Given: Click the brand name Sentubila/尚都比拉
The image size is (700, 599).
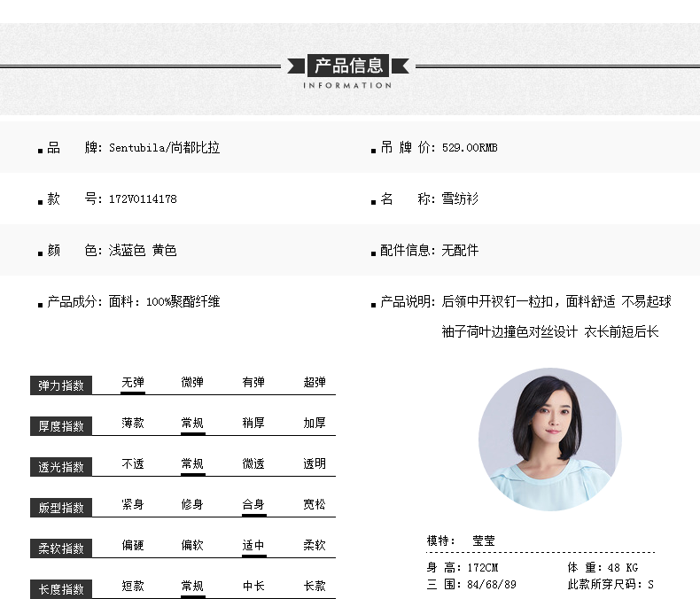Looking at the screenshot, I should point(164,148).
